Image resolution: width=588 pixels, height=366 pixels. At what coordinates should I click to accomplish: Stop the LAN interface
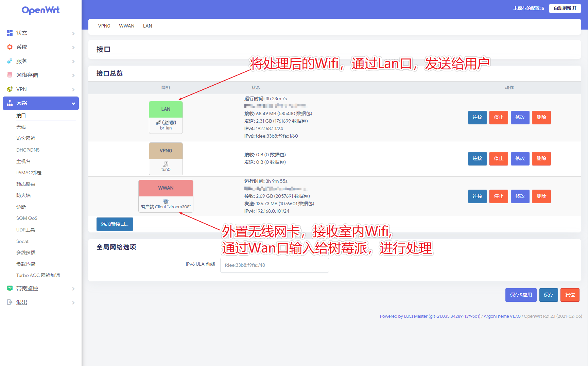pyautogui.click(x=499, y=118)
